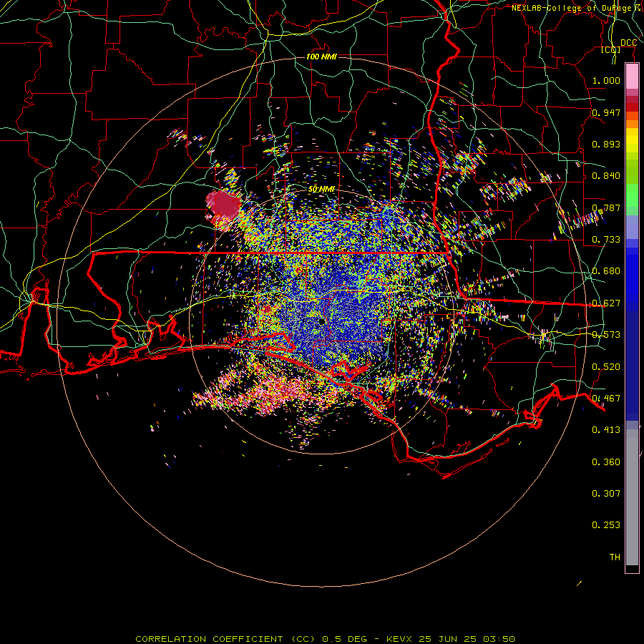This screenshot has height=644, width=644.
Task: Click the 0.787 legend value
Action: point(606,208)
